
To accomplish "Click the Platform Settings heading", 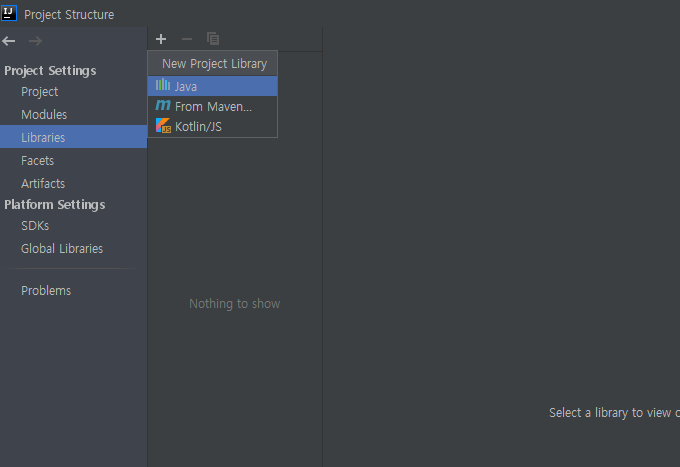I will click(x=55, y=205).
